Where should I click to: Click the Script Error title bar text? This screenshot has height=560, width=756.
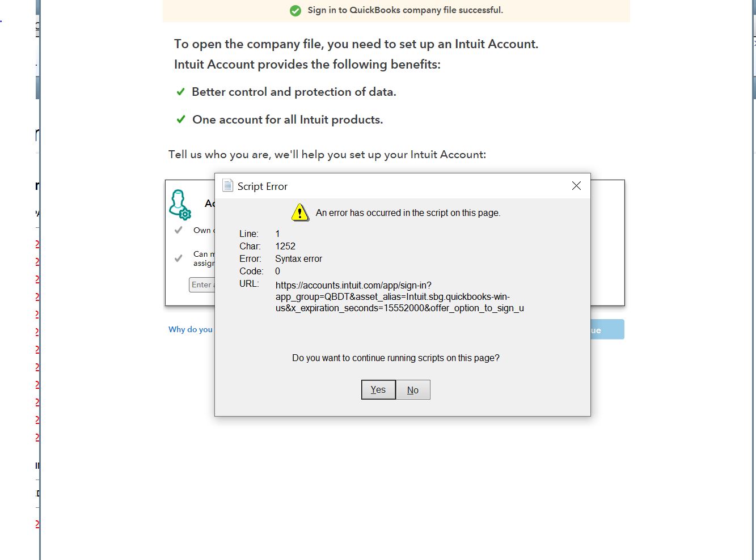263,186
